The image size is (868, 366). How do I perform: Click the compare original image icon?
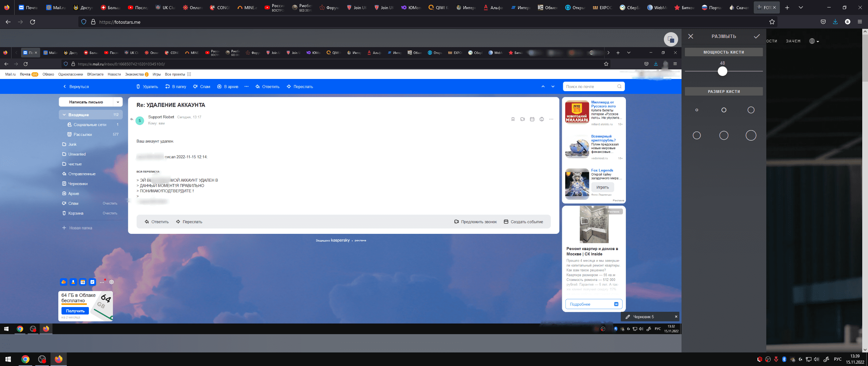click(671, 39)
